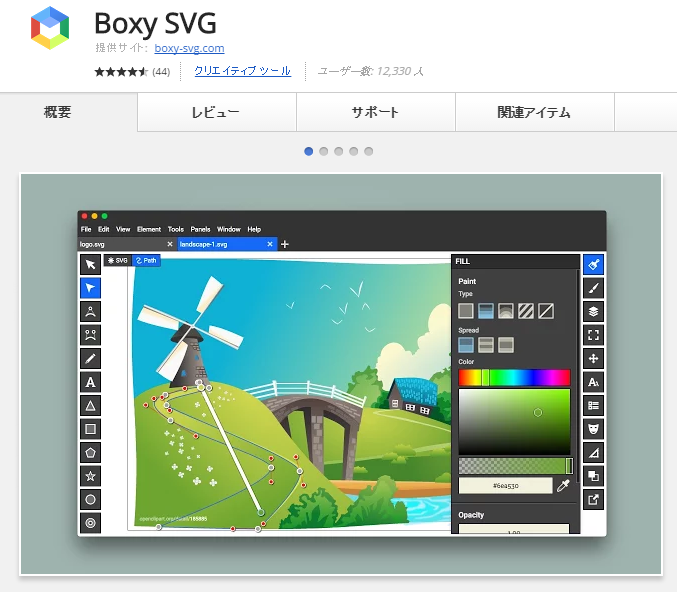Viewport: 677px width, 592px height.
Task: Open the export arrow panel icon
Action: 593,500
